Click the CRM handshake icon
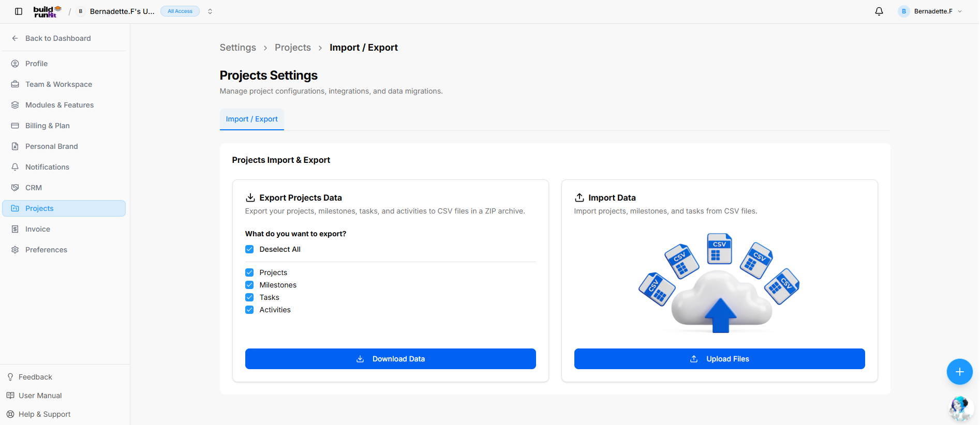The height and width of the screenshot is (425, 980). 15,188
